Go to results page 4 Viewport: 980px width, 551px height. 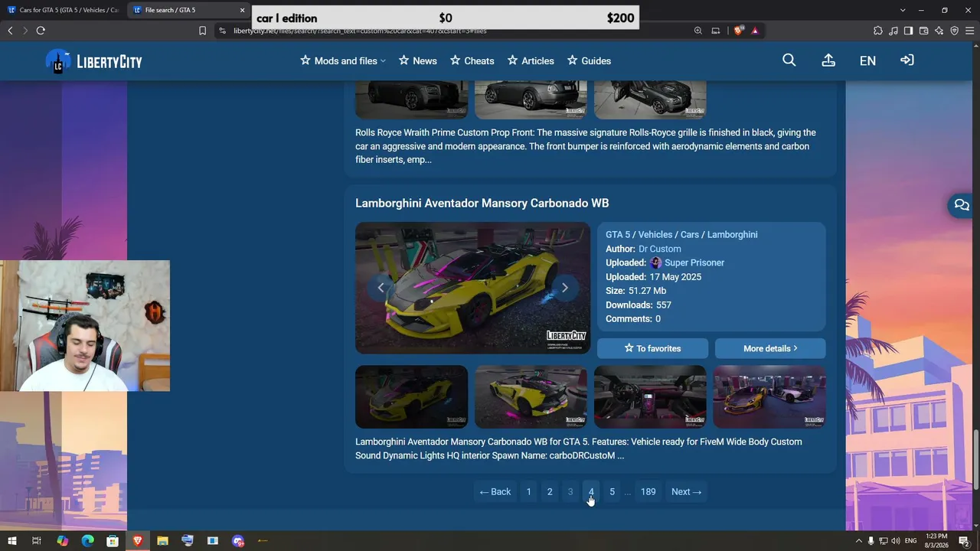[x=591, y=492]
